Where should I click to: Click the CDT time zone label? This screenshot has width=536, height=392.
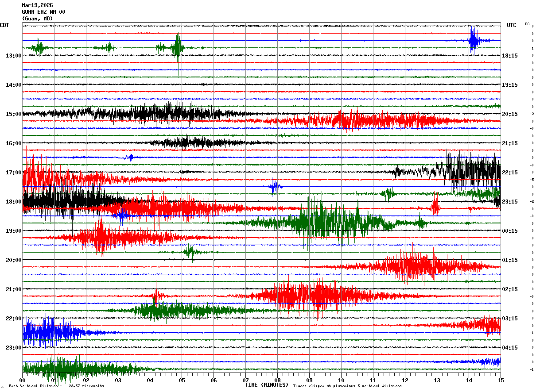[4, 25]
